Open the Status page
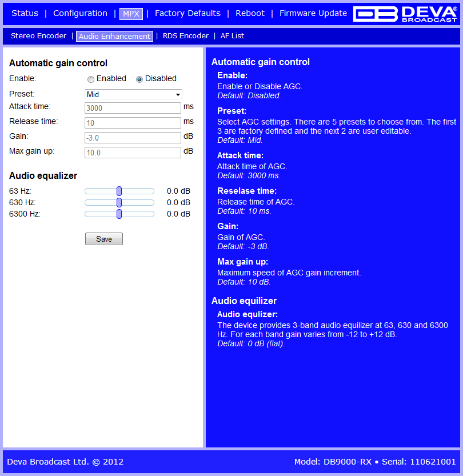 point(25,13)
